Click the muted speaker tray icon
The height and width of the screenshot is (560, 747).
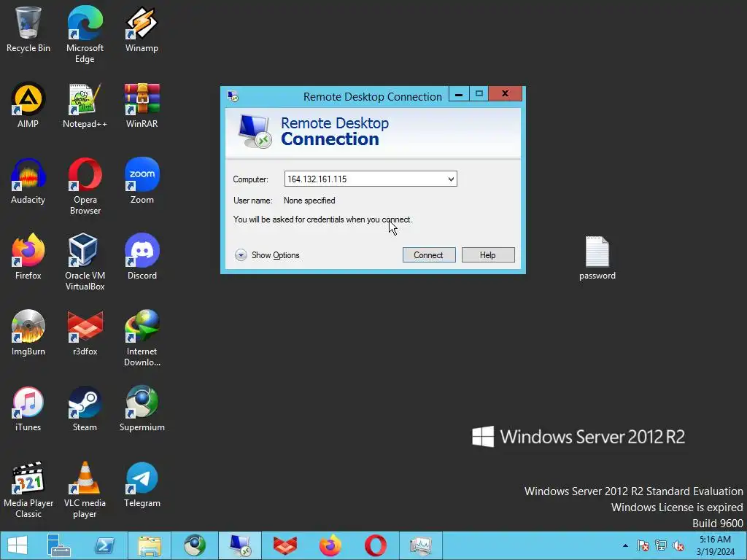click(678, 545)
